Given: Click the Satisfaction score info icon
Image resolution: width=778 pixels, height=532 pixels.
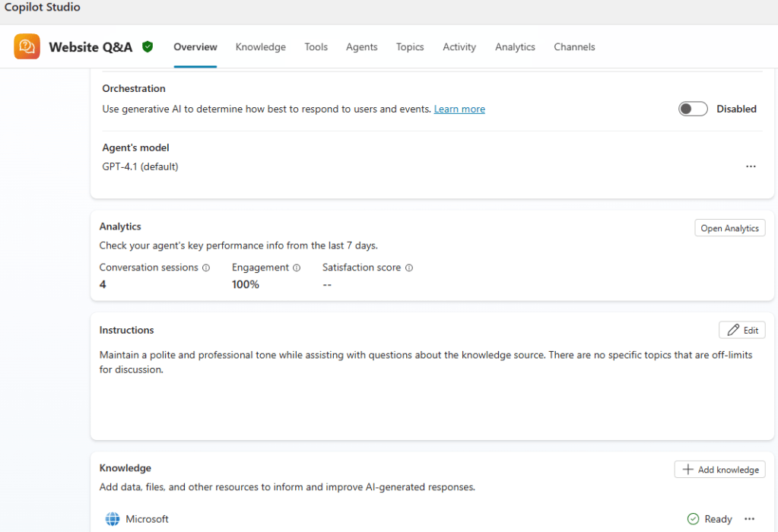Looking at the screenshot, I should point(409,268).
